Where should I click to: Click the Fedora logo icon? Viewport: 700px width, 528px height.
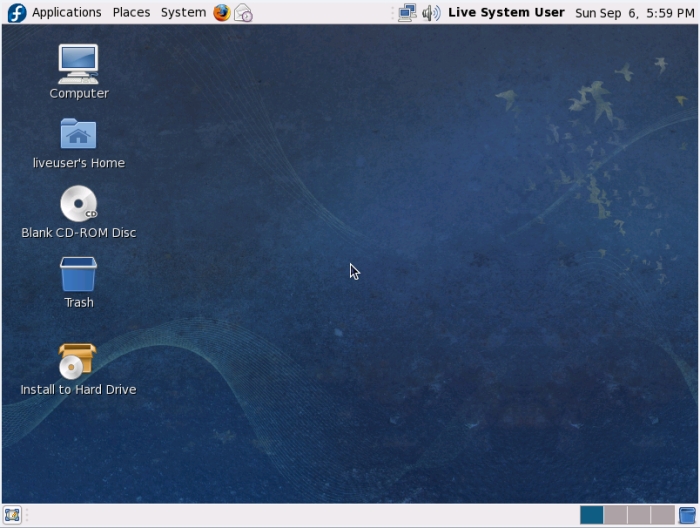[17, 13]
